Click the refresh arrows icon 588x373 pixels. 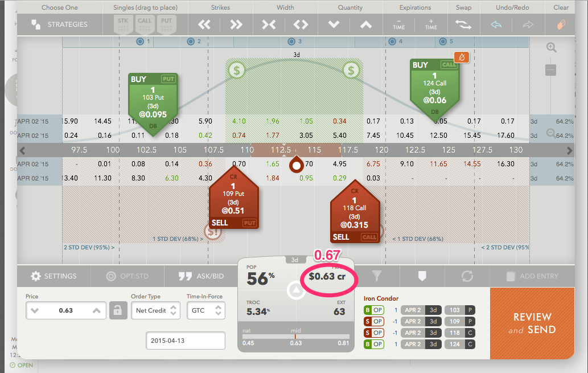(467, 276)
